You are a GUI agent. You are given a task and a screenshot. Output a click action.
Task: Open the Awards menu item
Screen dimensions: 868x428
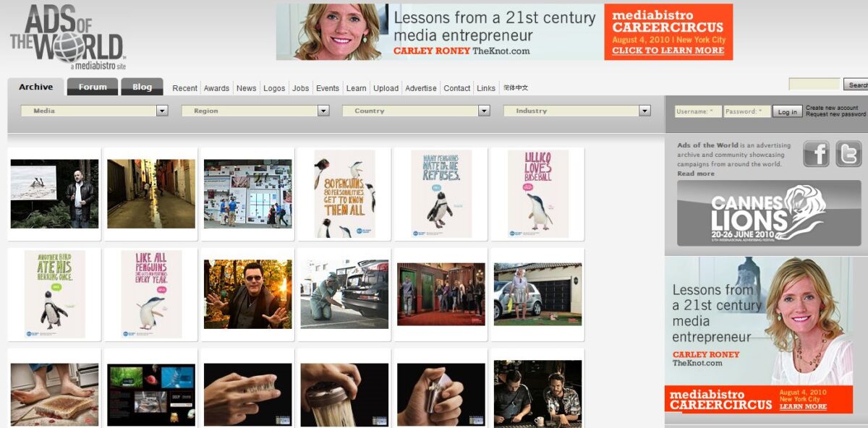tap(216, 88)
